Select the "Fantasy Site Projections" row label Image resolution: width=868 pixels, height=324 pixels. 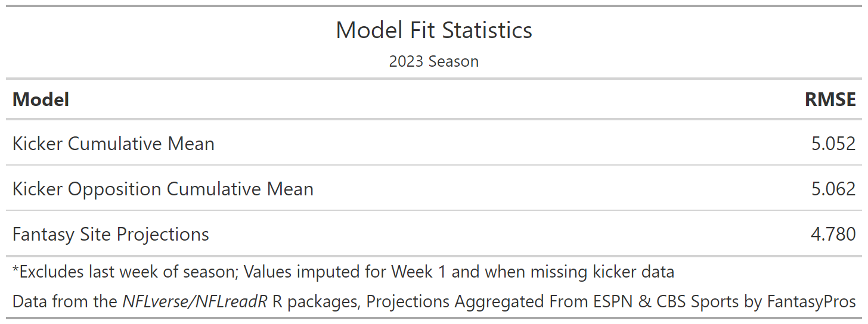tap(111, 234)
